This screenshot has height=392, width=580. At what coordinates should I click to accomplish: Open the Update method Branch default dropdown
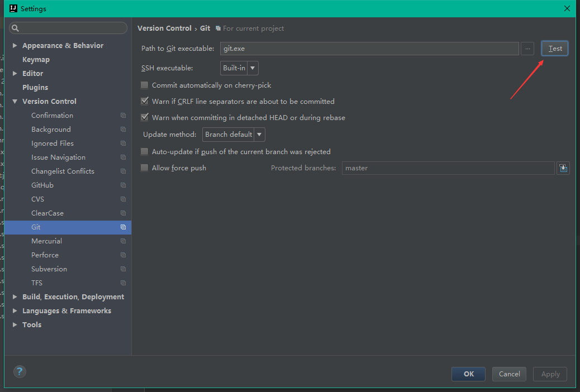click(x=234, y=134)
